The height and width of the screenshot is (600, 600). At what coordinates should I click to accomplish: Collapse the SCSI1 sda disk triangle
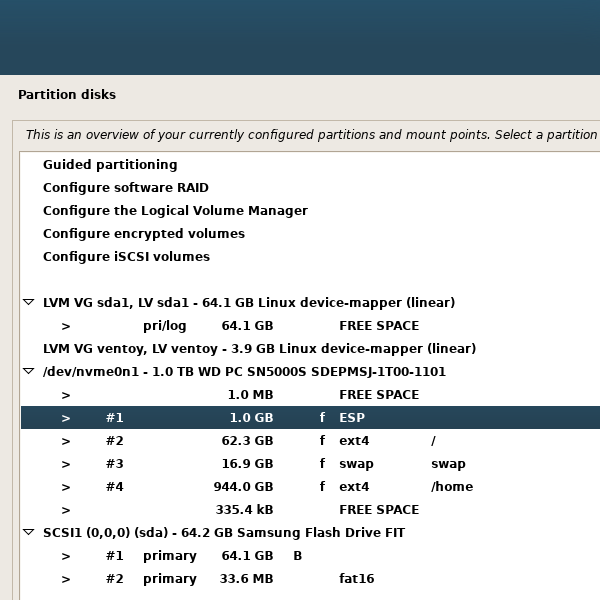pyautogui.click(x=28, y=533)
